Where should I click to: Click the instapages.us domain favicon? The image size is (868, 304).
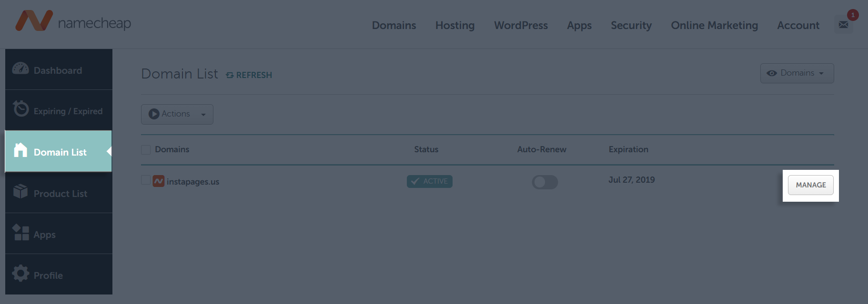[x=159, y=181]
